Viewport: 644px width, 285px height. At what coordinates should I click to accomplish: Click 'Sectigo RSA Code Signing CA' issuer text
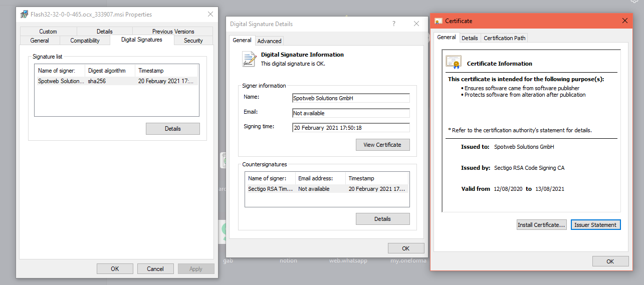tap(529, 168)
